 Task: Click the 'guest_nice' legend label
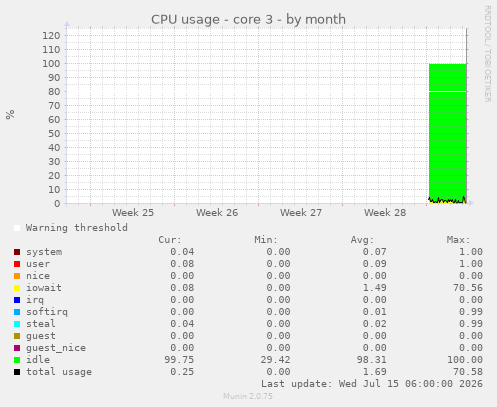coord(56,348)
